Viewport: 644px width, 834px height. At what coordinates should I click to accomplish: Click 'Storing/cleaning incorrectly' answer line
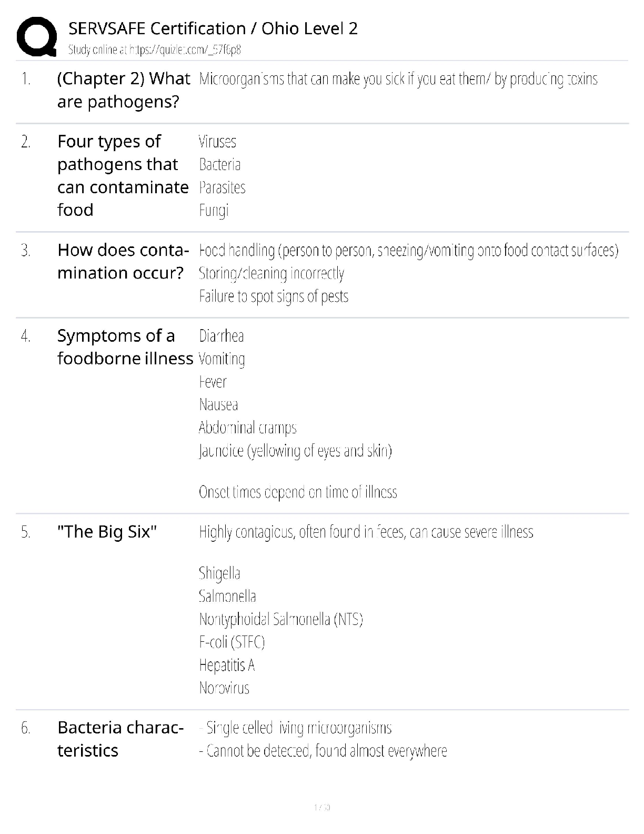[271, 273]
